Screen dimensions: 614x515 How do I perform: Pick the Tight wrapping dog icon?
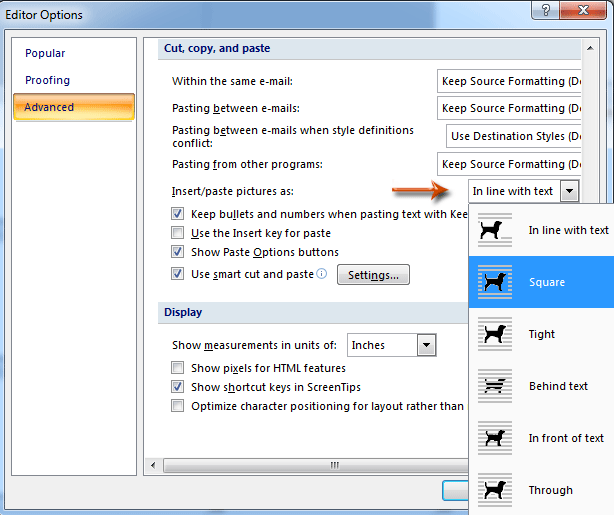coord(495,334)
